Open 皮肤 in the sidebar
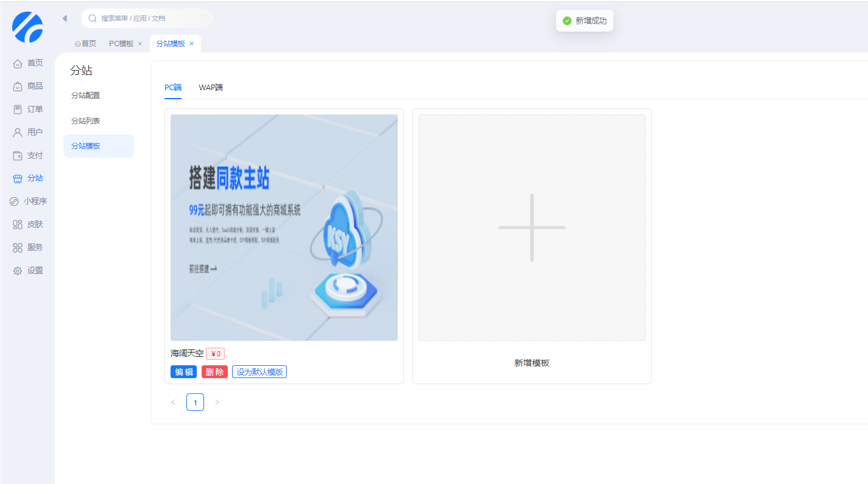 28,225
